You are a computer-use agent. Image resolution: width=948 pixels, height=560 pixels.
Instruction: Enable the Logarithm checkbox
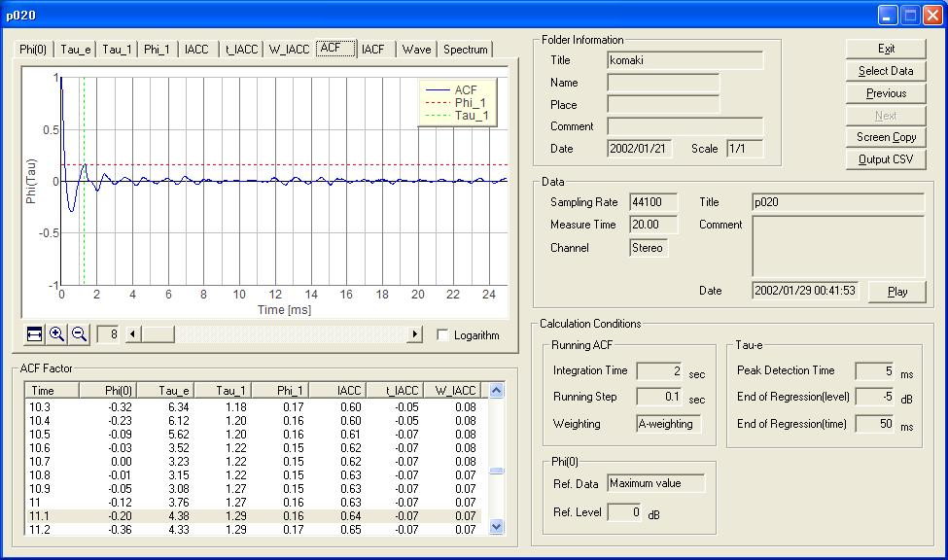(443, 335)
